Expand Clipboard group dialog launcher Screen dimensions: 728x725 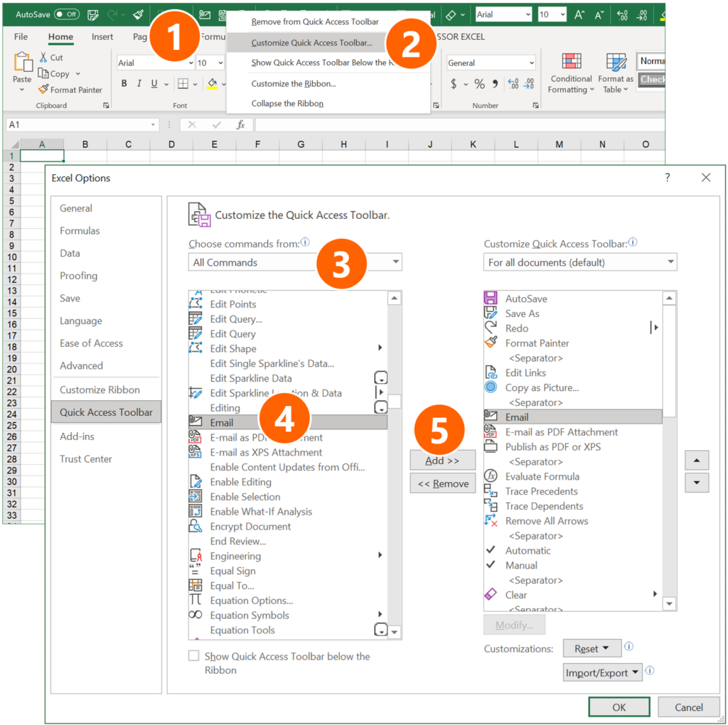(x=106, y=105)
